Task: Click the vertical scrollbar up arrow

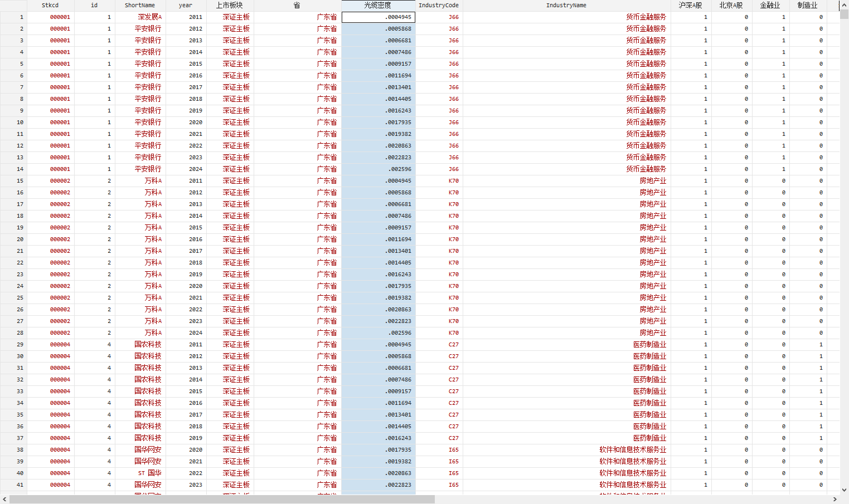Action: [844, 4]
